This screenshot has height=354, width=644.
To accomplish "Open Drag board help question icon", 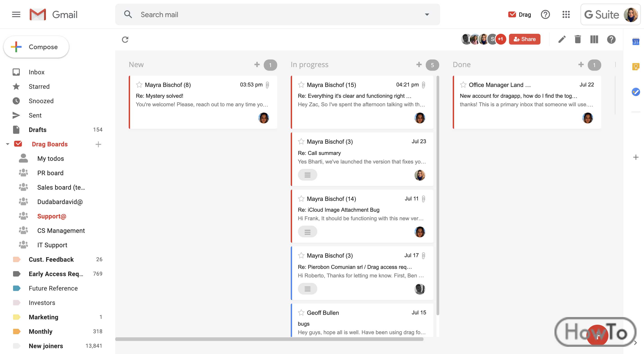I will 611,39.
